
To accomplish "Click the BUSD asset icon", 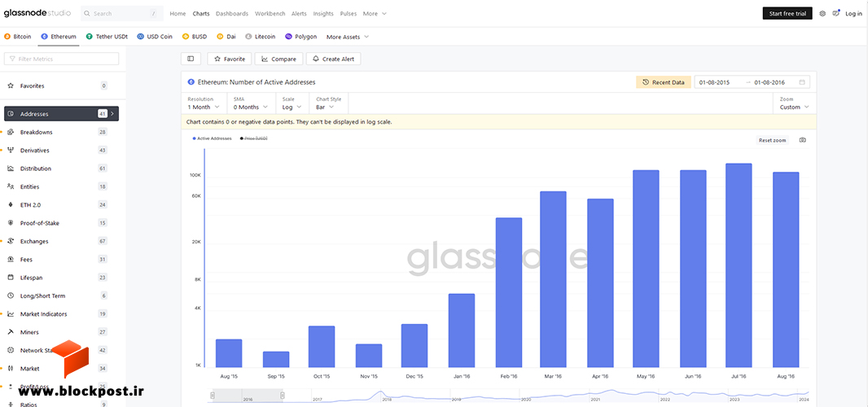I will (186, 37).
